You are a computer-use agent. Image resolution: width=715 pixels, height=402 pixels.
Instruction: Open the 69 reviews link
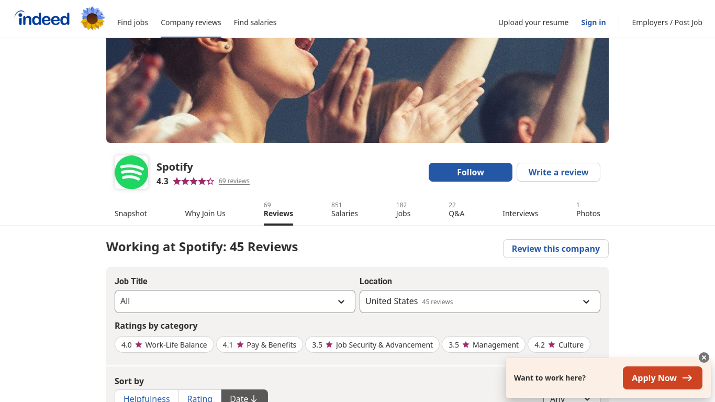[x=234, y=181]
